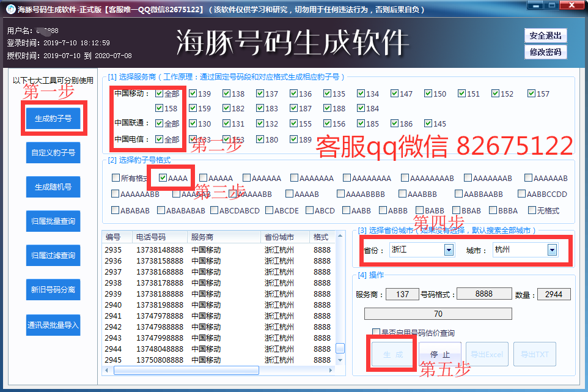The width and height of the screenshot is (588, 392).
Task: Sort table by 电话号码 column header
Action: pyautogui.click(x=160, y=237)
